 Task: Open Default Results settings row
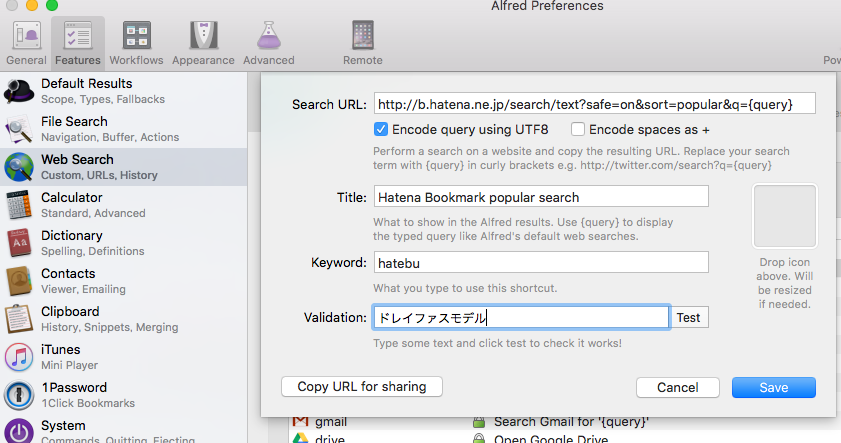coord(123,91)
